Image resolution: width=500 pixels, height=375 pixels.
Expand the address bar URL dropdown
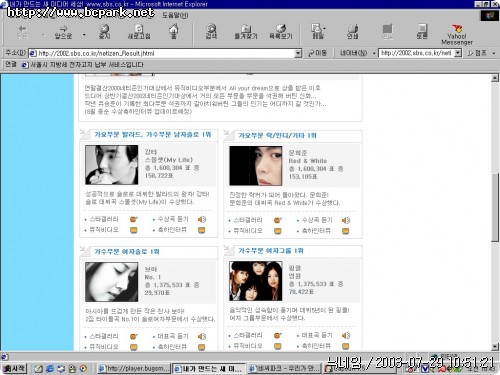coord(298,53)
